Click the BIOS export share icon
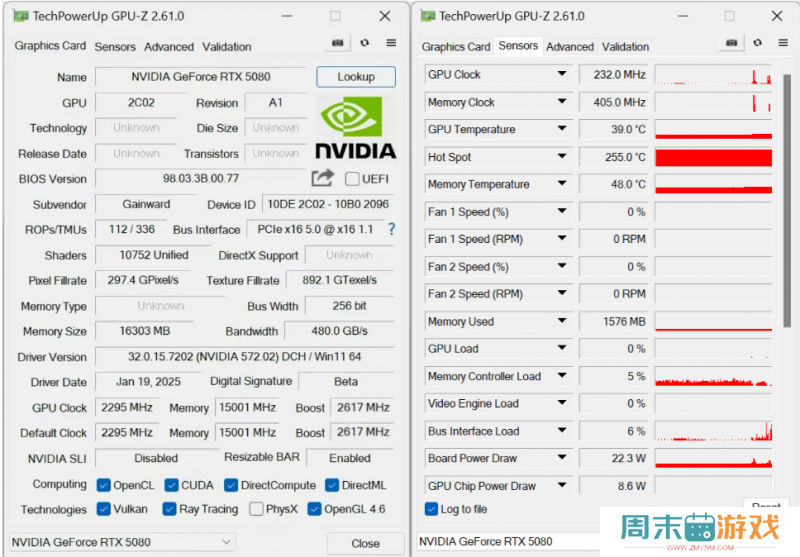The image size is (800, 557). pos(322,178)
